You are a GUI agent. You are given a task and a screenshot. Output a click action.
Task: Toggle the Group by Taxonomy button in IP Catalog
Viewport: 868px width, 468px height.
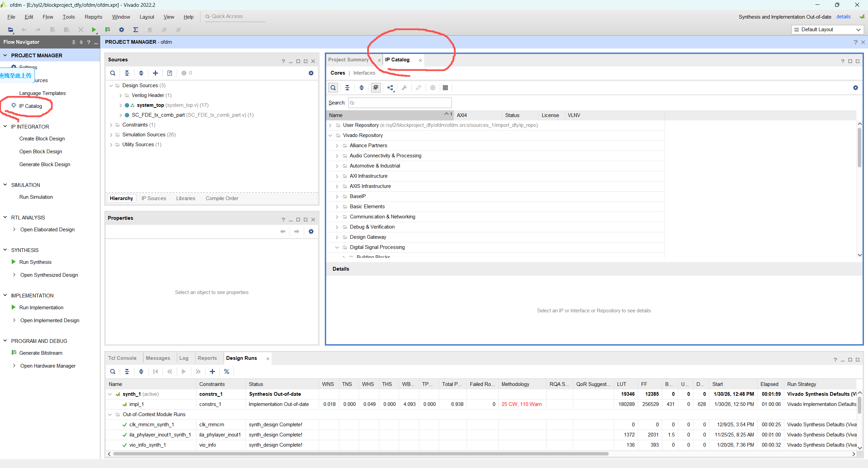tap(390, 88)
